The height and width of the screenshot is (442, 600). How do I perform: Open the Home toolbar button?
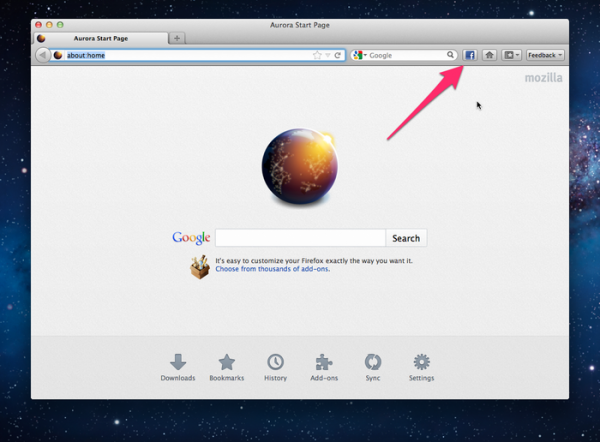tap(489, 55)
